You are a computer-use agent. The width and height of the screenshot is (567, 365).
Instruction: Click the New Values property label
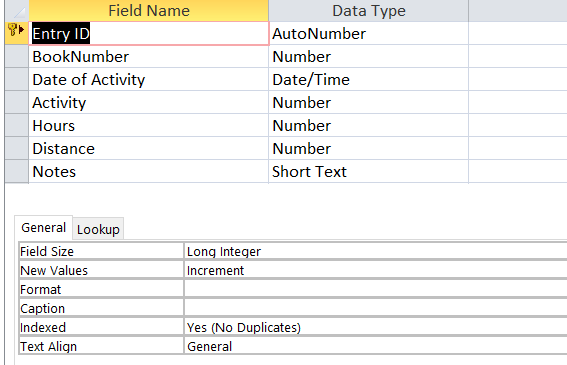coord(101,271)
